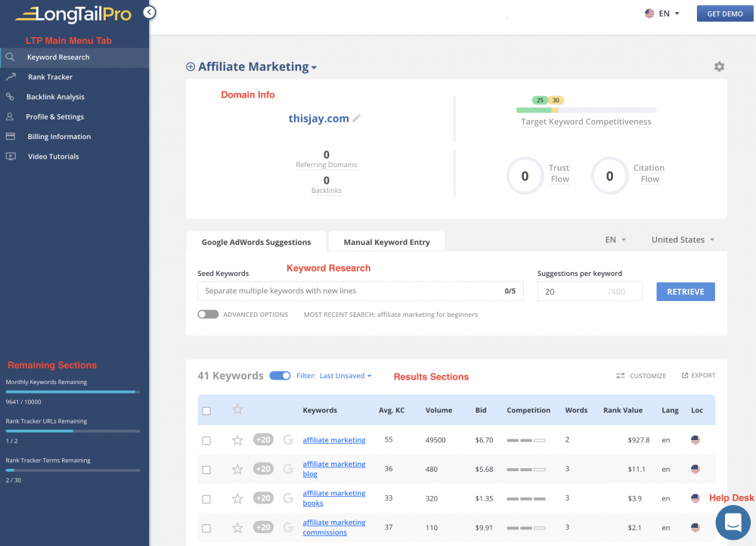Open Google search for affiliate marketing
The width and height of the screenshot is (756, 546).
(288, 439)
